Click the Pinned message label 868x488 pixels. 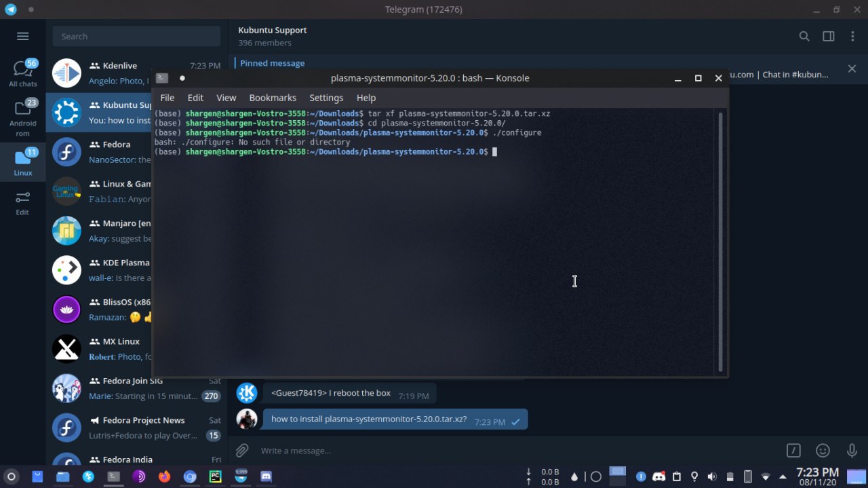(x=272, y=63)
